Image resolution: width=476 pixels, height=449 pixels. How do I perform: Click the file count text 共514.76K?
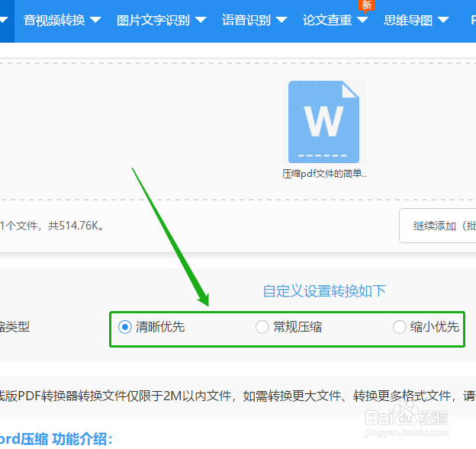click(76, 226)
